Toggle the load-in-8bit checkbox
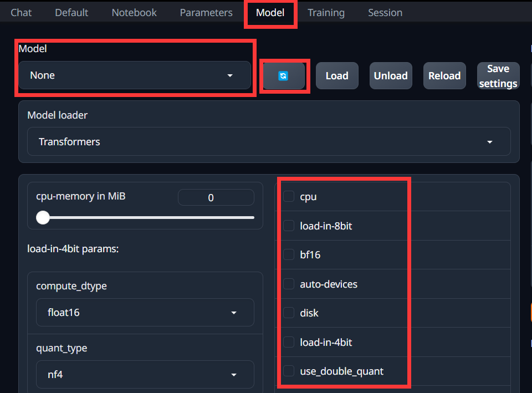The image size is (532, 393). [289, 226]
